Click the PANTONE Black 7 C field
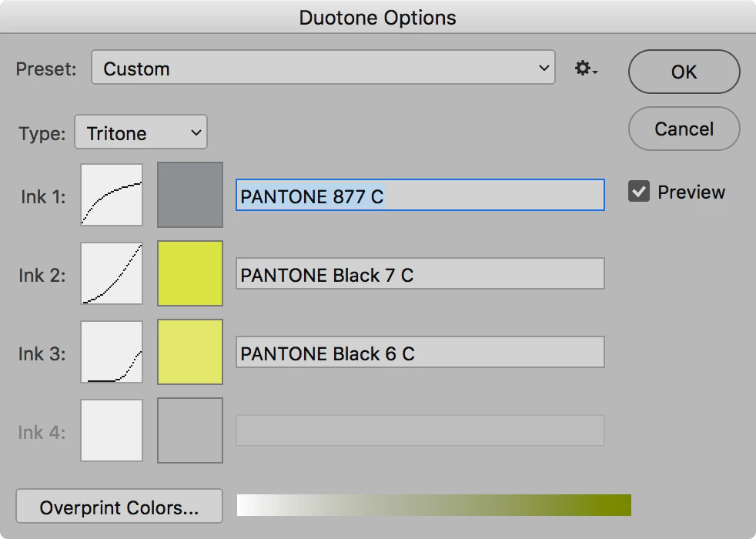Screen dimensions: 756x539 pyautogui.click(x=420, y=274)
